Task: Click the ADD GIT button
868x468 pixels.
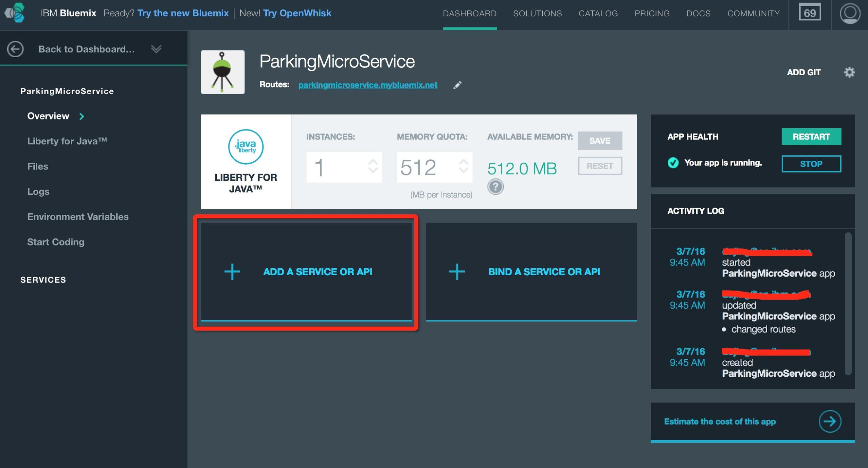Action: pos(803,72)
